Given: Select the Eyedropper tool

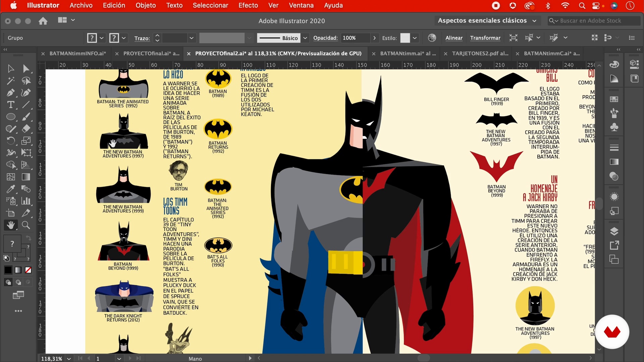Looking at the screenshot, I should pos(11,189).
